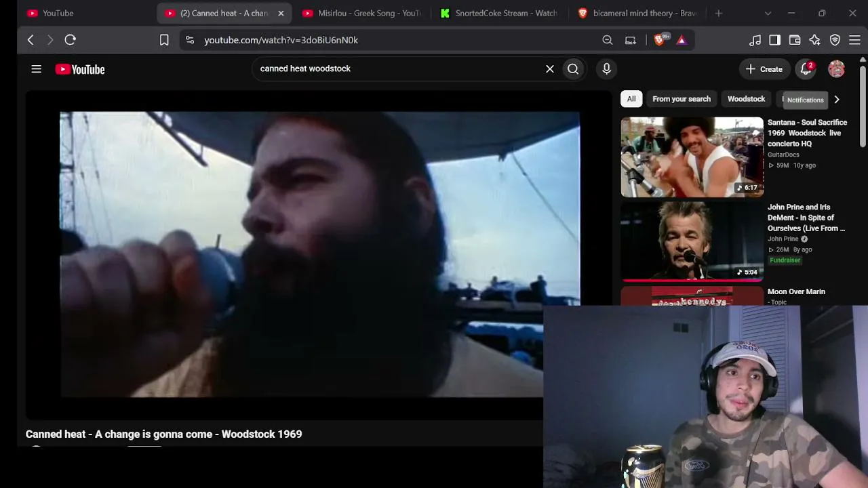Open the Brave Rewards triangle icon
868x488 pixels.
[x=682, y=40]
